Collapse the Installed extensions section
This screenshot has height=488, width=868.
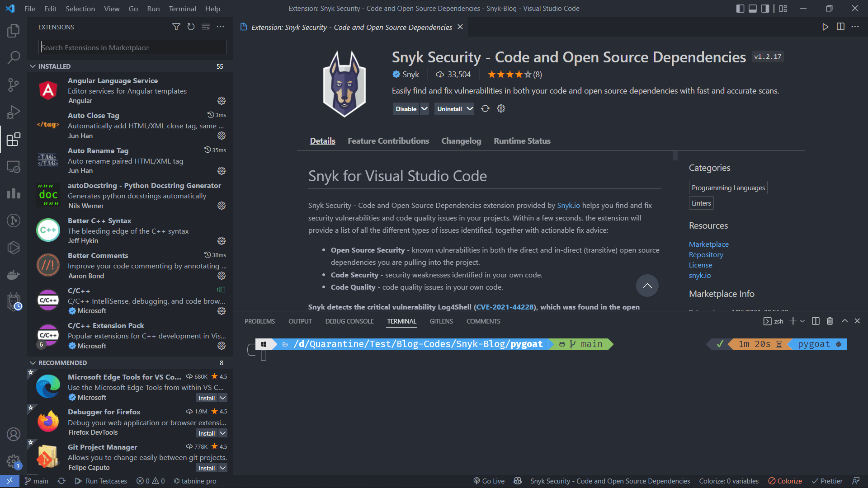tap(33, 66)
